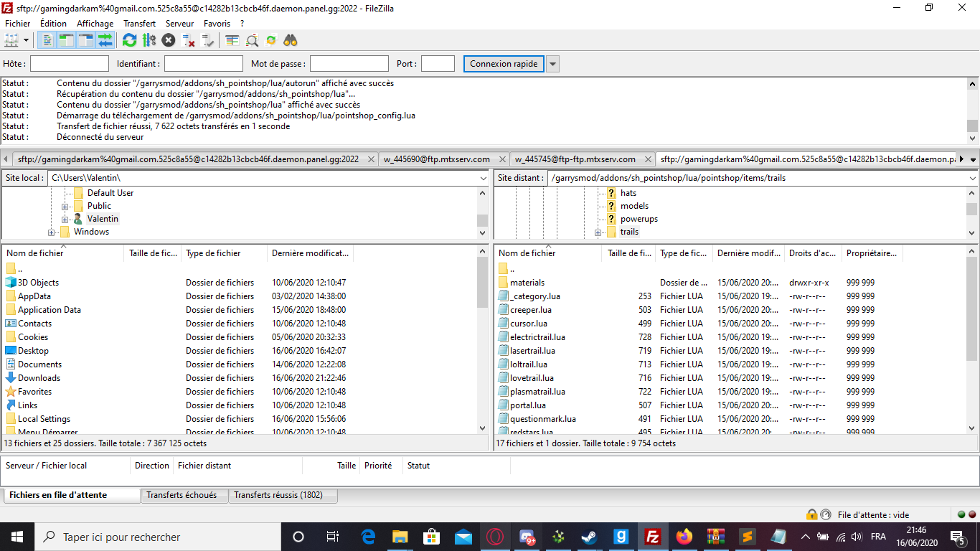Screen dimensions: 980x551
Task: Open the Fichier menu
Action: (18, 24)
